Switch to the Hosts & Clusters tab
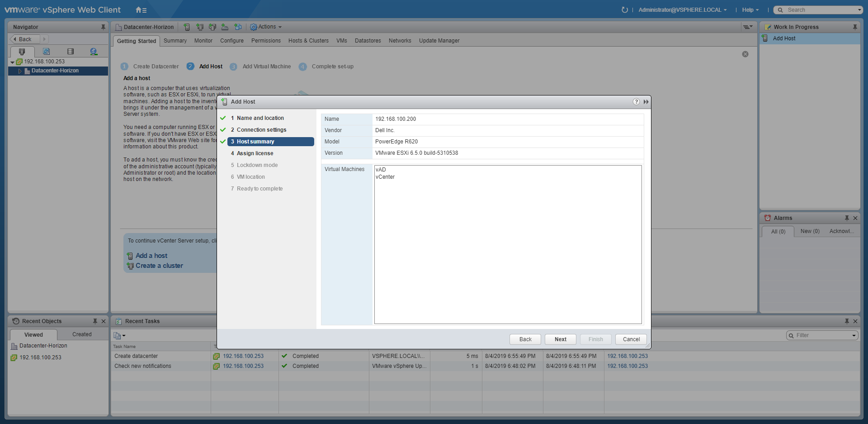The image size is (868, 424). (x=308, y=41)
